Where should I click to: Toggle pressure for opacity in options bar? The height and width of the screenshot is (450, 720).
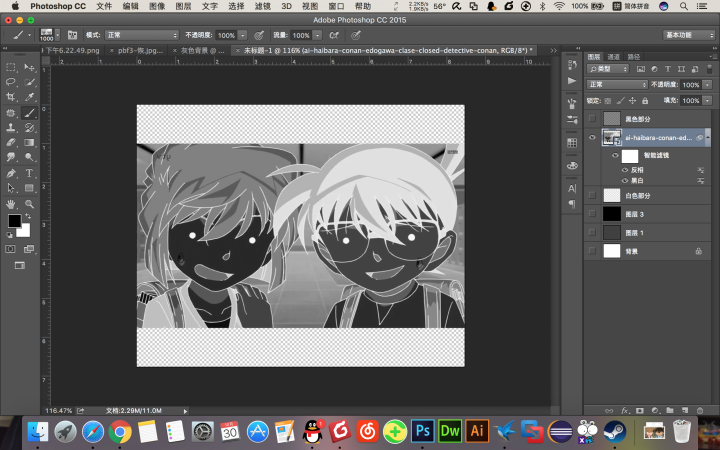click(259, 35)
